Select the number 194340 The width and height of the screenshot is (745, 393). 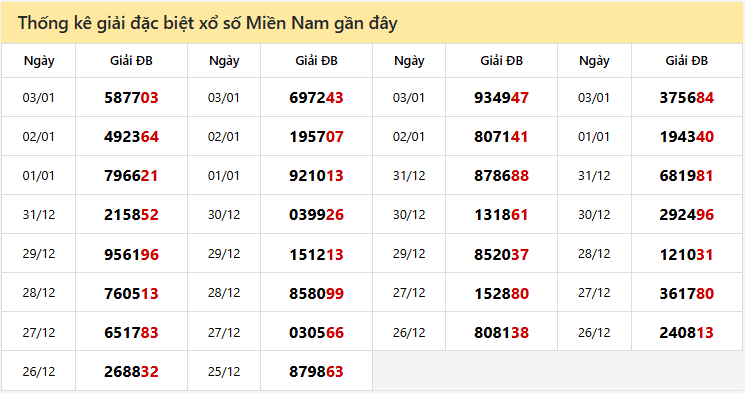[687, 137]
